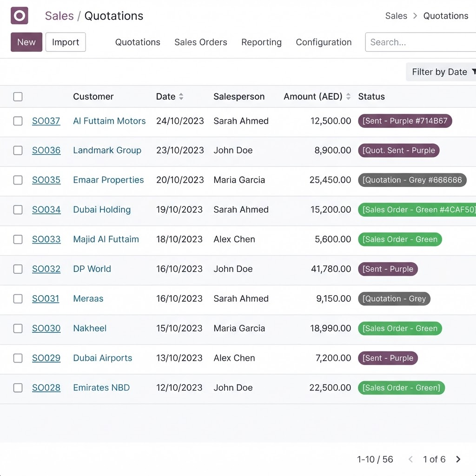The height and width of the screenshot is (476, 476).
Task: Click the Landmark Group Quot. Sent badge
Action: click(x=398, y=150)
